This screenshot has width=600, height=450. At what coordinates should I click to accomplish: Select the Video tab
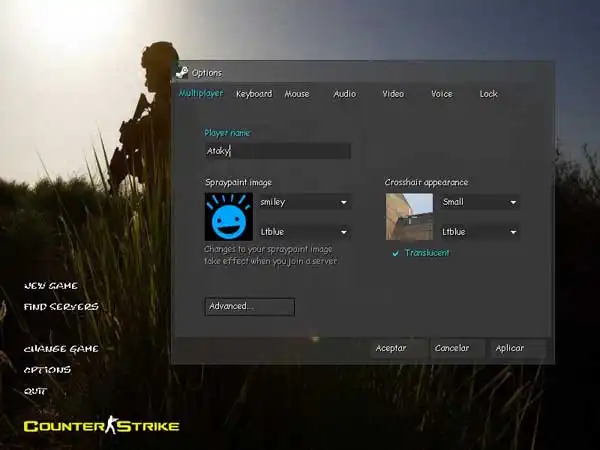pyautogui.click(x=393, y=94)
